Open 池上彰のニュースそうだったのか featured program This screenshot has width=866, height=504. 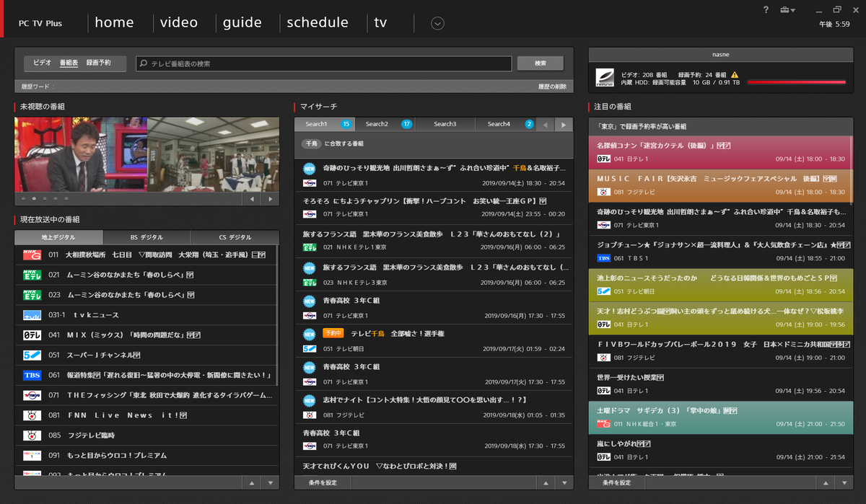(721, 284)
